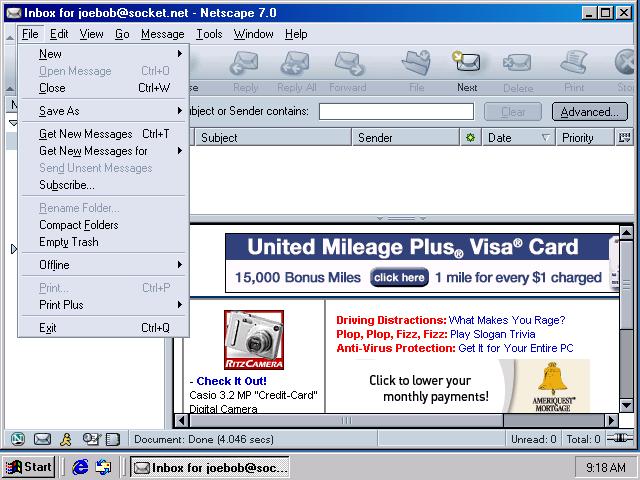Click the 'Check It Out!' link

click(231, 381)
